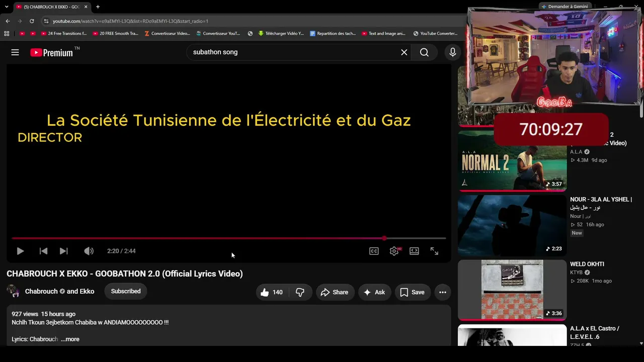Screen dimensions: 644x362
Task: Open the NORMAL 2 video thumbnail
Action: [x=512, y=161]
